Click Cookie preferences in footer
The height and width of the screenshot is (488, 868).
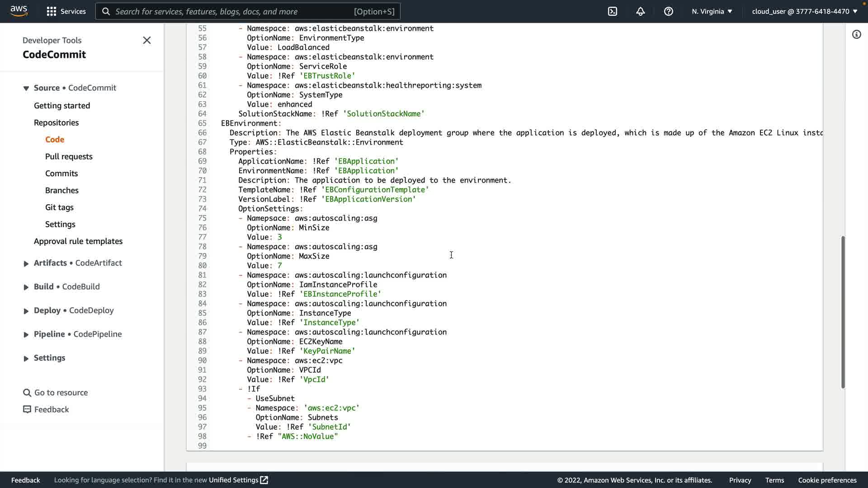pos(827,480)
